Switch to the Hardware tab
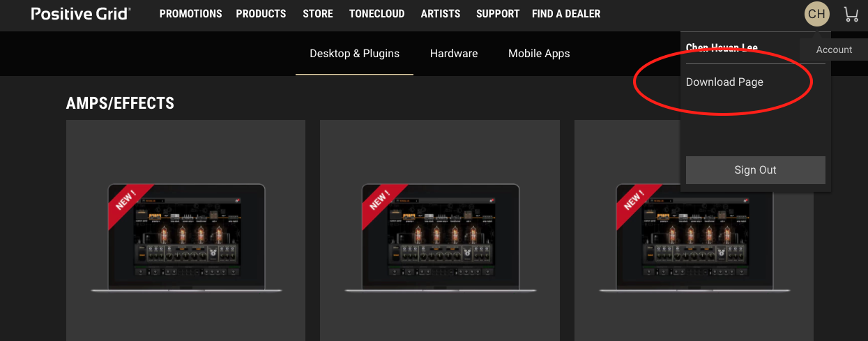The image size is (868, 341). (x=454, y=54)
